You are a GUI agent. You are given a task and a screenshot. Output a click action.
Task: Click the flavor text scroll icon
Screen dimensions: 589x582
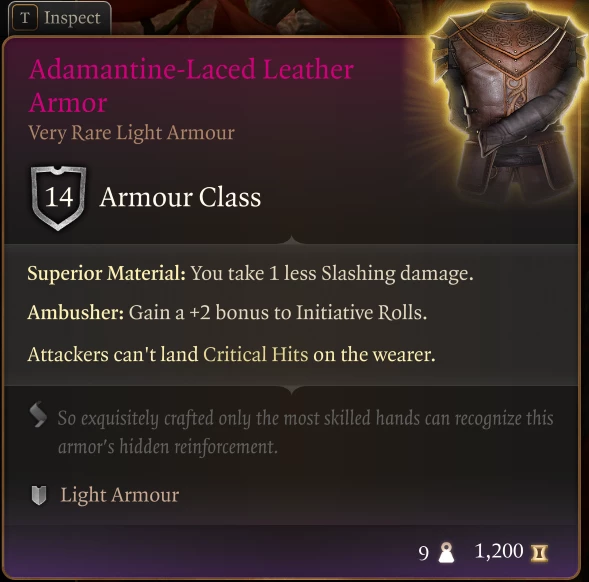[38, 414]
